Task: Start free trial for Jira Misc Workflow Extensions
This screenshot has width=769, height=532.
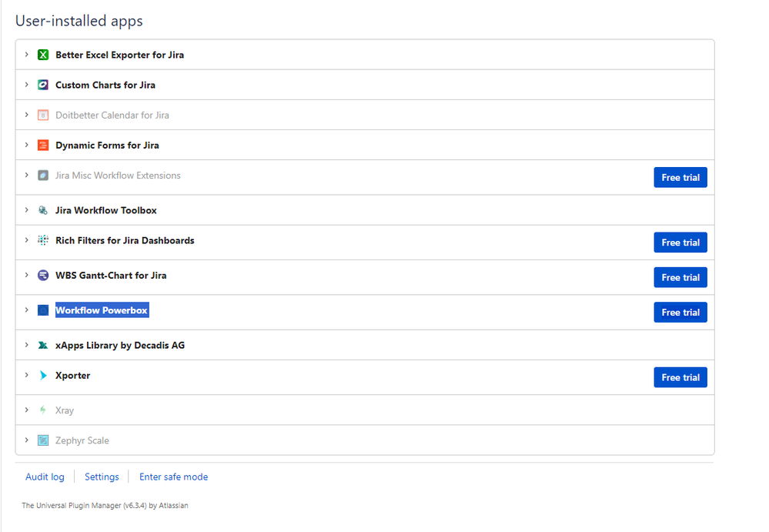Action: [x=680, y=178]
